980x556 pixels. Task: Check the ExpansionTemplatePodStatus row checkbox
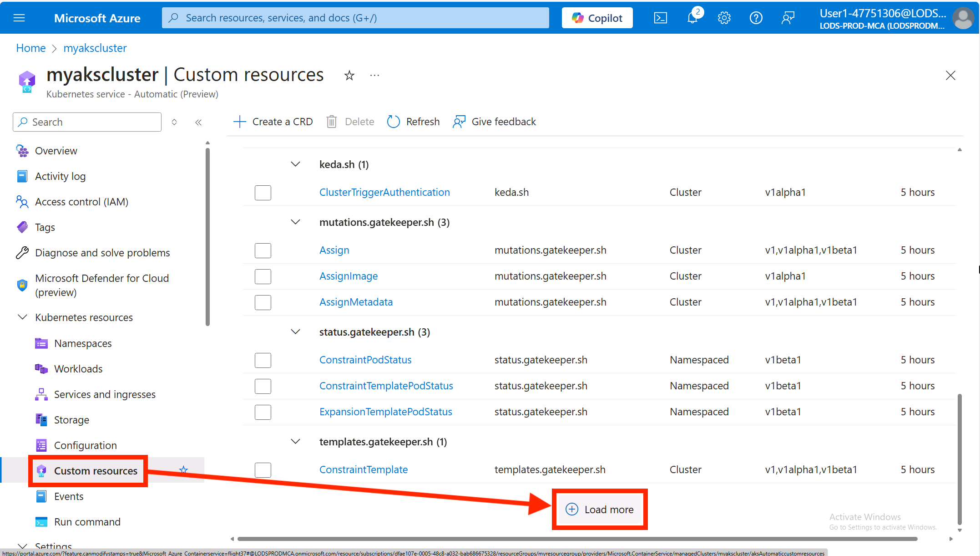click(x=263, y=412)
